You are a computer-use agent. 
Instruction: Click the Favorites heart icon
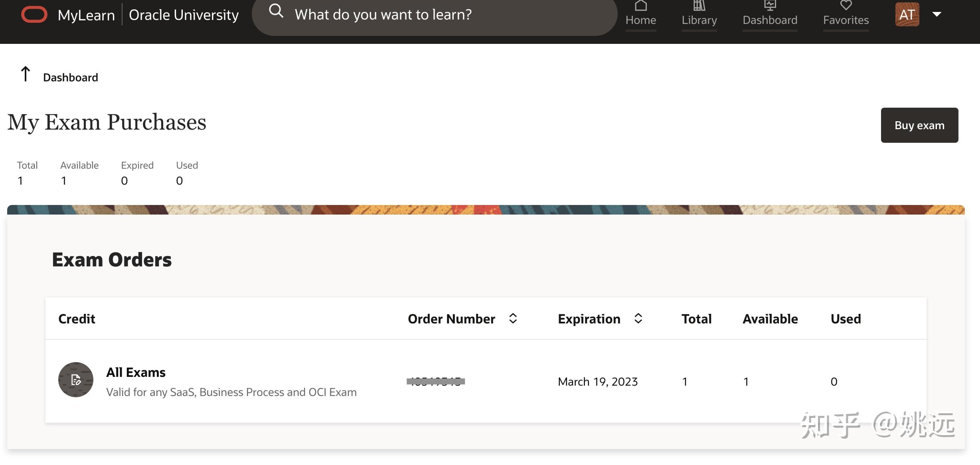coord(846,6)
